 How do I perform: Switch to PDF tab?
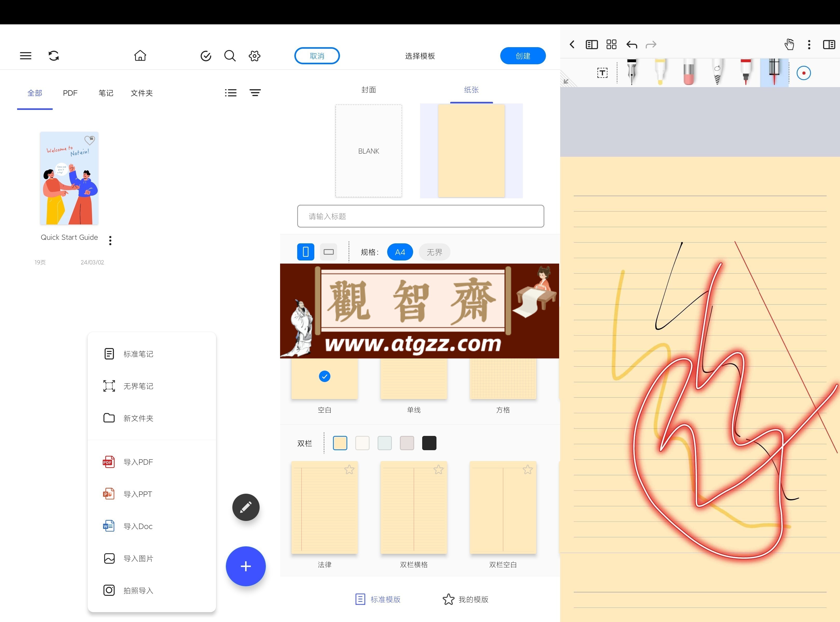pyautogui.click(x=70, y=93)
